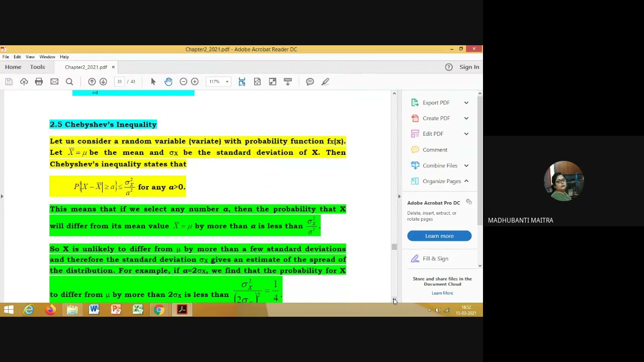This screenshot has width=644, height=362.
Task: Open Google Chrome from taskbar
Action: (x=159, y=310)
